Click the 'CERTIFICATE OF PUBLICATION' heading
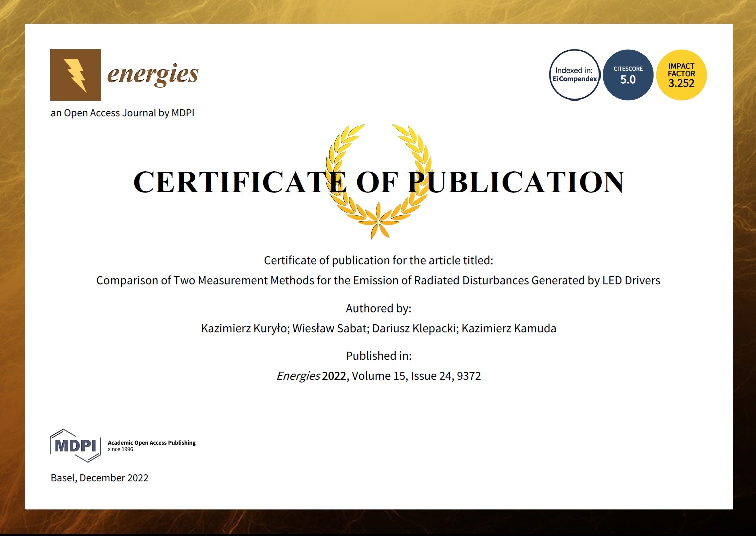The image size is (756, 536). click(378, 182)
